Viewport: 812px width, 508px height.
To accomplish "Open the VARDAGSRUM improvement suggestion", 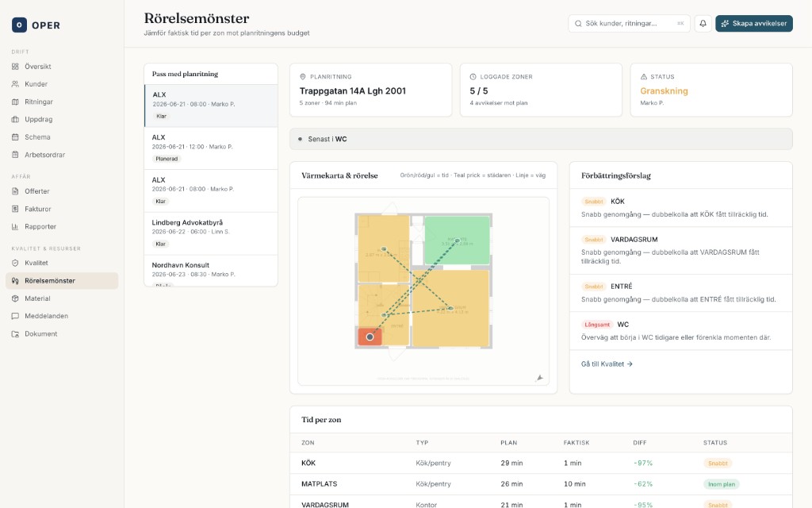I will click(x=680, y=250).
